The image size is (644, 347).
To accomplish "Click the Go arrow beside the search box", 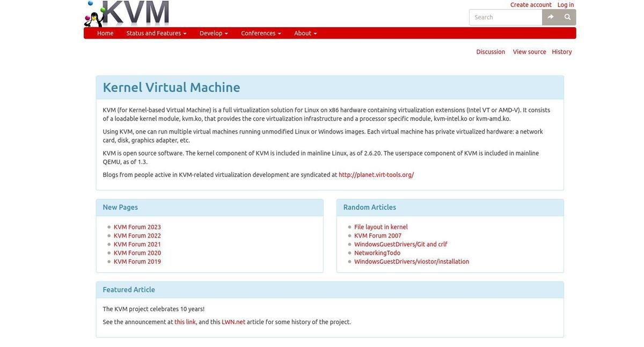I will click(x=548, y=16).
